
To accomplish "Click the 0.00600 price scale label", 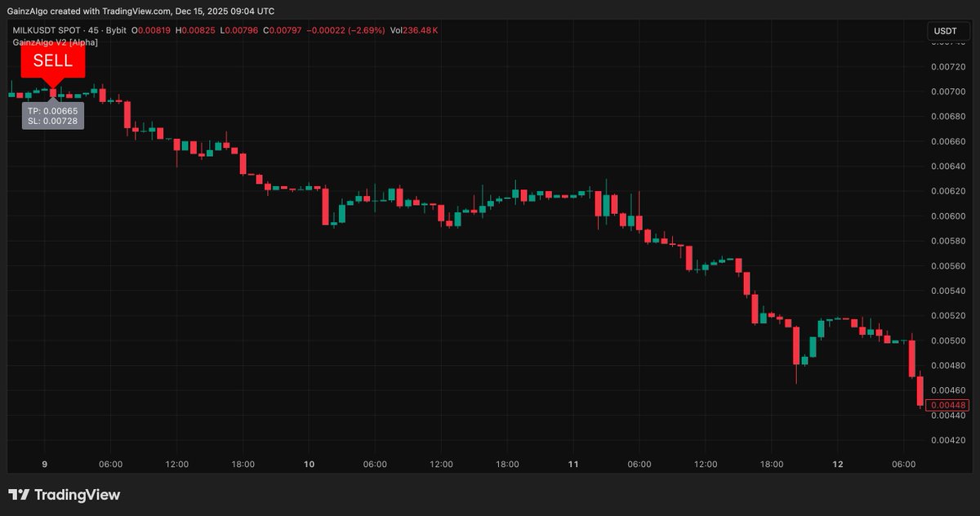I will coord(947,216).
